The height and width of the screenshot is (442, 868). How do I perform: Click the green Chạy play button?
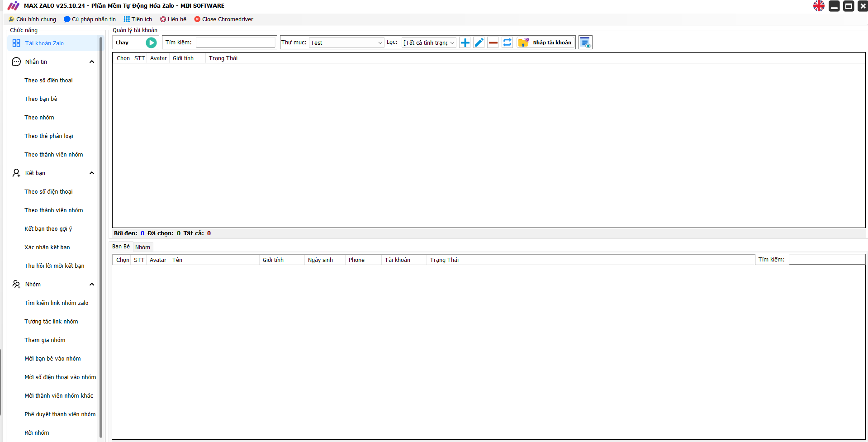click(x=151, y=43)
